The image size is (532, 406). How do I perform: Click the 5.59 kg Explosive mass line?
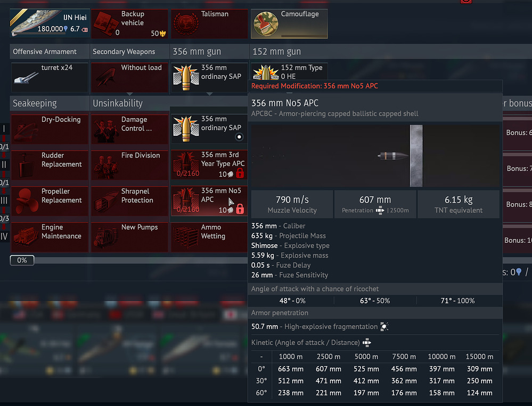290,255
